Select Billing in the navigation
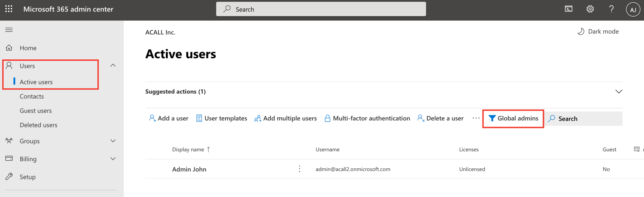644x197 pixels. coord(28,159)
